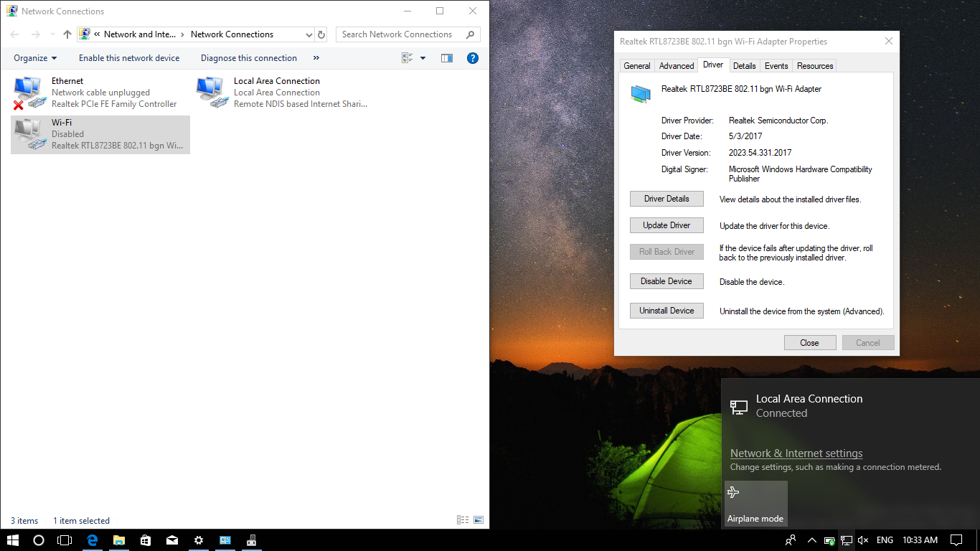Click the Update Driver button
980x551 pixels.
click(x=666, y=225)
